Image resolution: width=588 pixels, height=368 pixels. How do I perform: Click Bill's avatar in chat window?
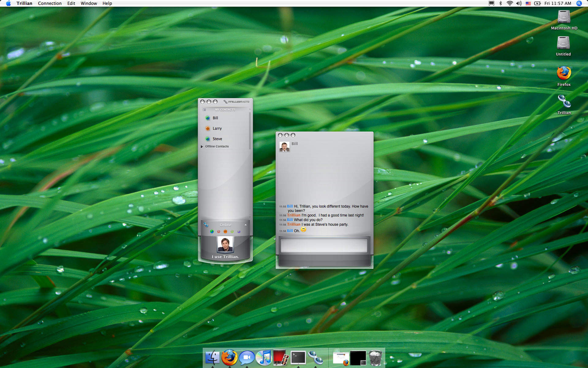click(285, 147)
